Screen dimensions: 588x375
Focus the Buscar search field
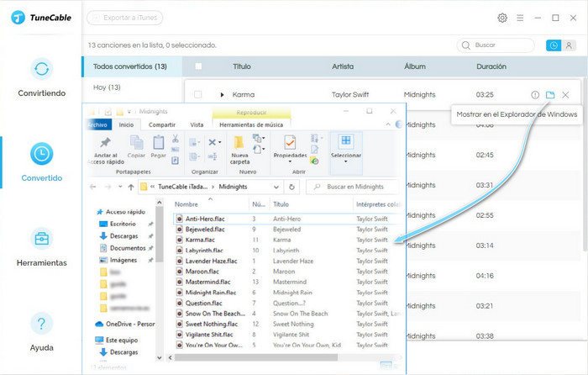pos(496,45)
